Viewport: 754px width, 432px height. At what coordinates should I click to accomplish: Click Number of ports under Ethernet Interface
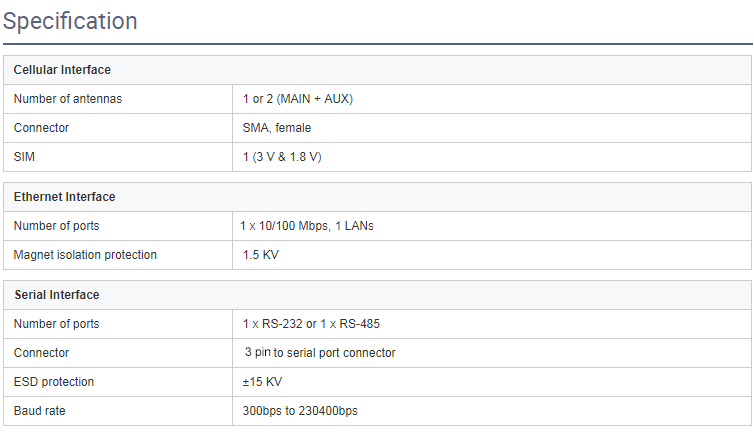tap(56, 226)
